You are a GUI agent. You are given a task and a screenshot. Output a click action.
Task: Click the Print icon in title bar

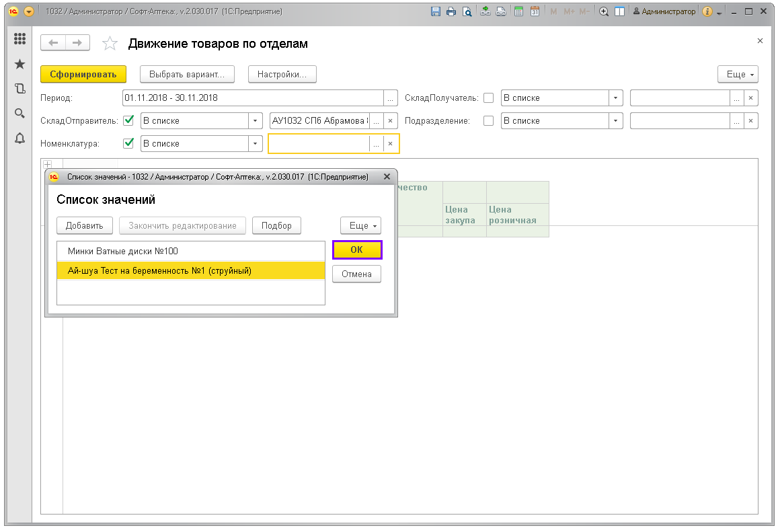click(x=451, y=11)
